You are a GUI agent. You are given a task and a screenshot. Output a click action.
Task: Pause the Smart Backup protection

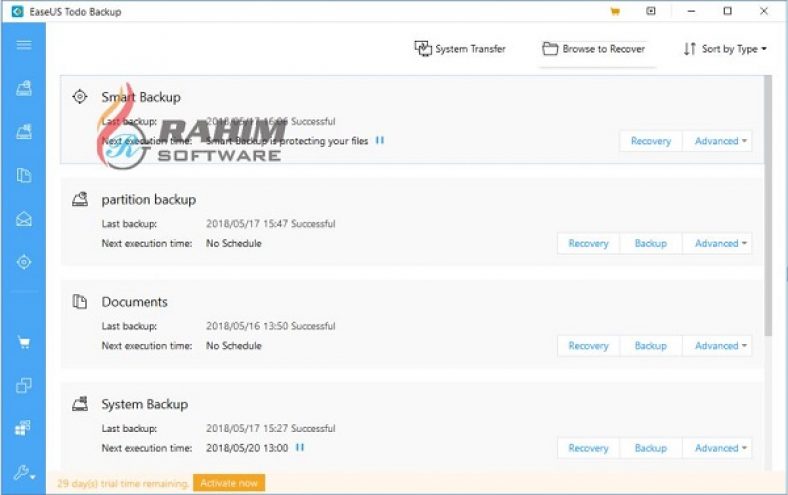(x=380, y=141)
